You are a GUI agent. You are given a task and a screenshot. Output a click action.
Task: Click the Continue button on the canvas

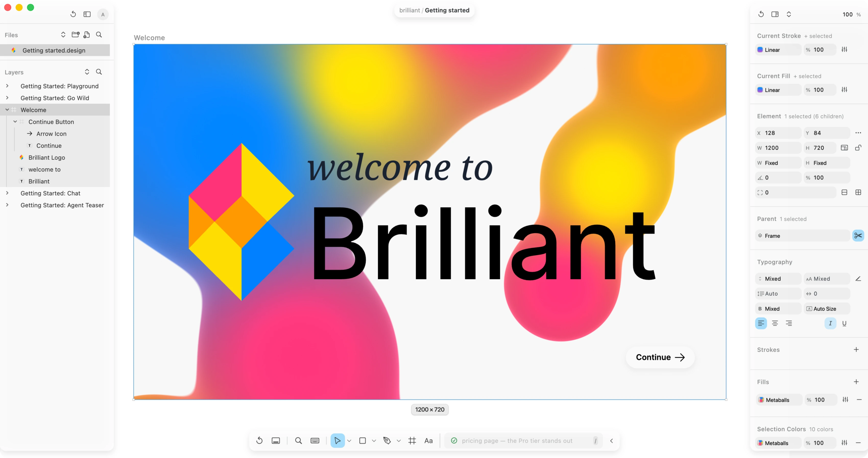tap(660, 357)
